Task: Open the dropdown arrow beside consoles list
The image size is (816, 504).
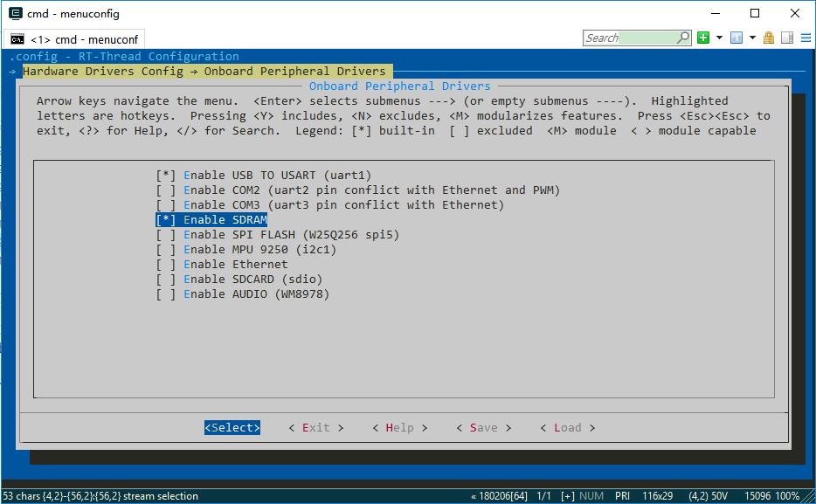Action: (752, 38)
